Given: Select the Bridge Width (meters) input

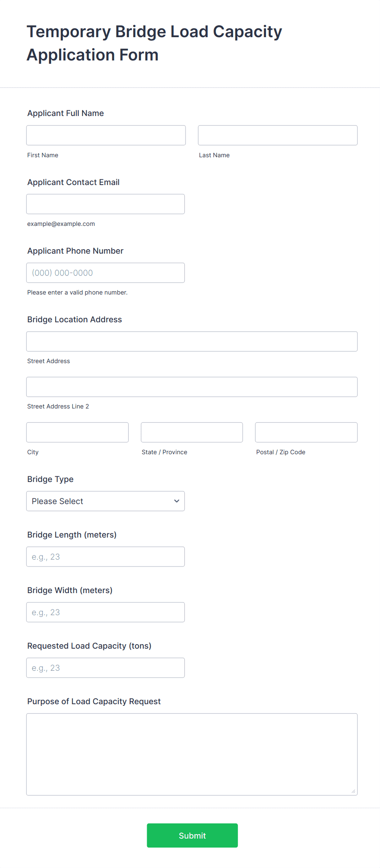Looking at the screenshot, I should point(105,612).
